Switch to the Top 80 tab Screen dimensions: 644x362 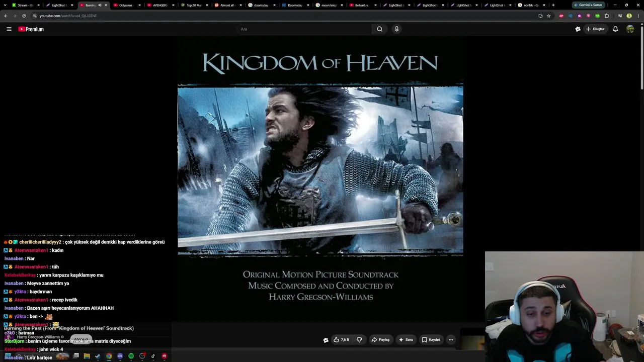coord(195,5)
